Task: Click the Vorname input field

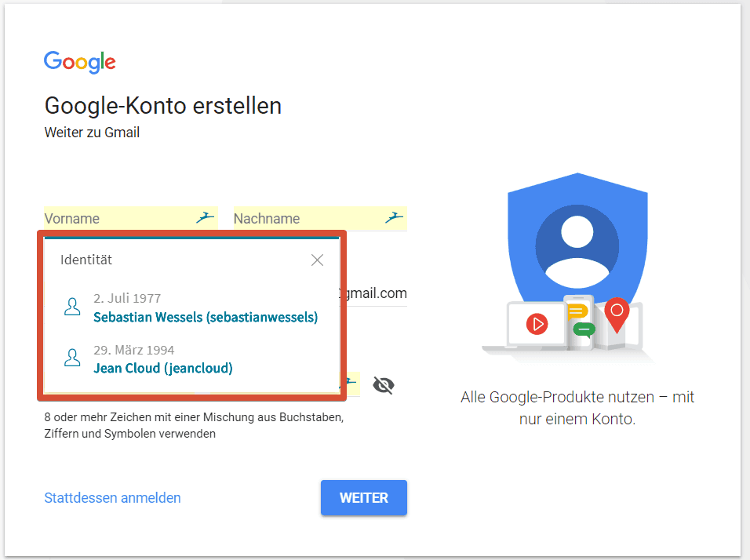Action: coord(130,219)
